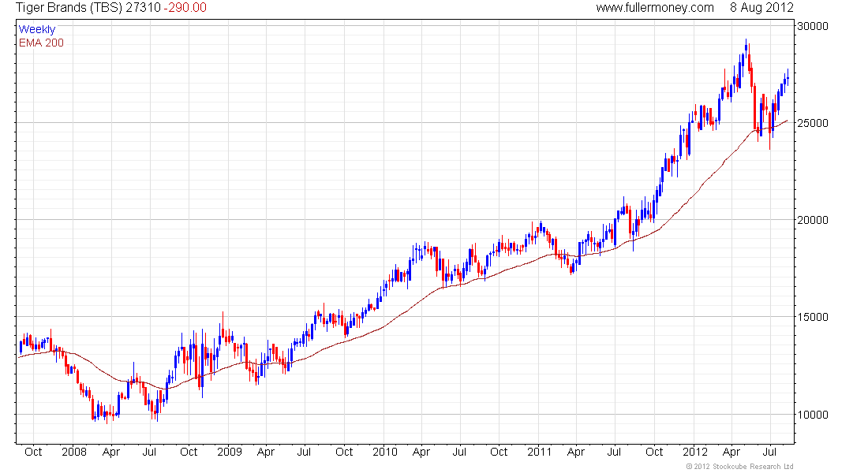Click the Tiger Brands (TBS) chart title

(x=69, y=8)
